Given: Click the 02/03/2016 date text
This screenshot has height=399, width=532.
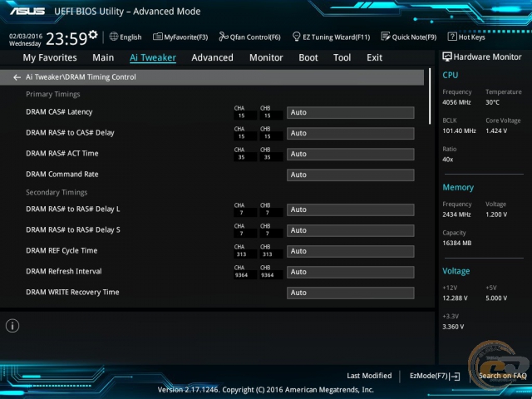Looking at the screenshot, I should tap(26, 36).
